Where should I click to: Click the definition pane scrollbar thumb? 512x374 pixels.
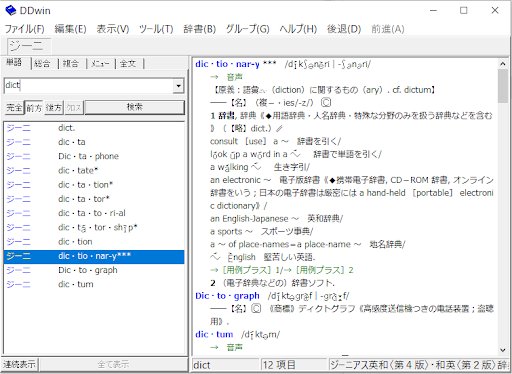click(503, 86)
